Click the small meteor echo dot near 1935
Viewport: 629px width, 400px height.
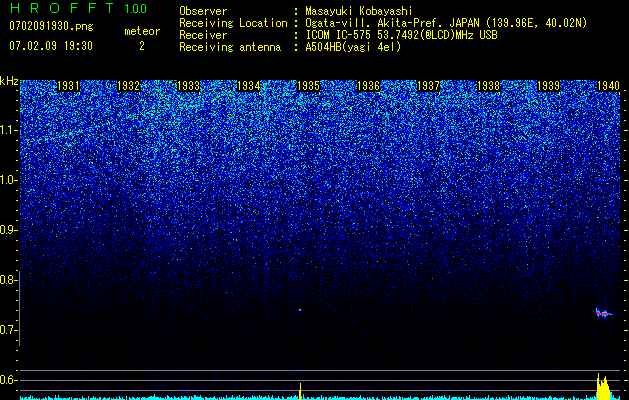tap(300, 310)
